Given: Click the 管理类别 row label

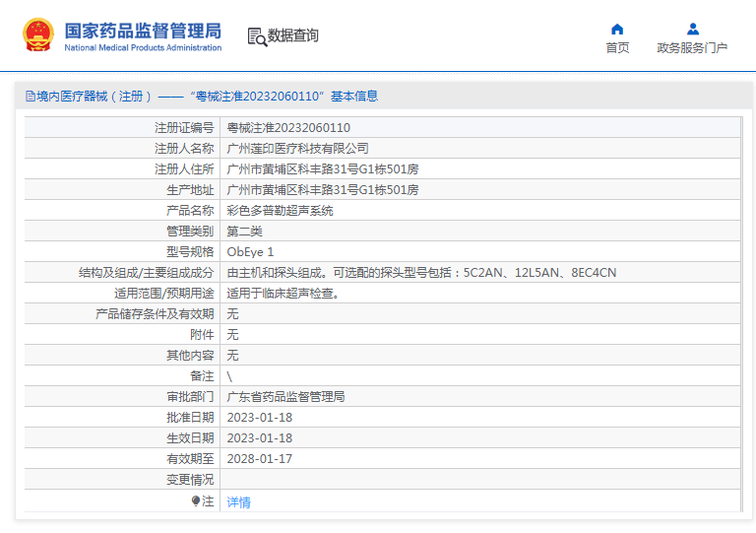Looking at the screenshot, I should coord(190,232).
